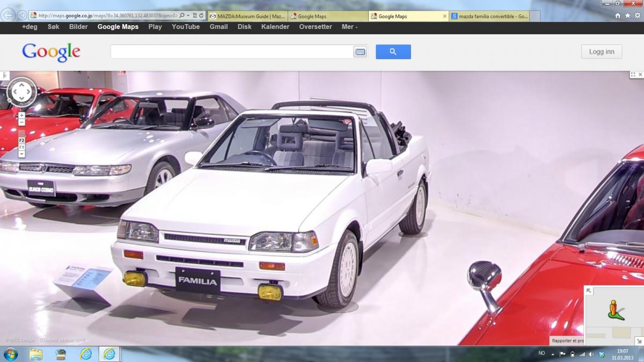Click the Street View zoom in plus button

point(21,115)
